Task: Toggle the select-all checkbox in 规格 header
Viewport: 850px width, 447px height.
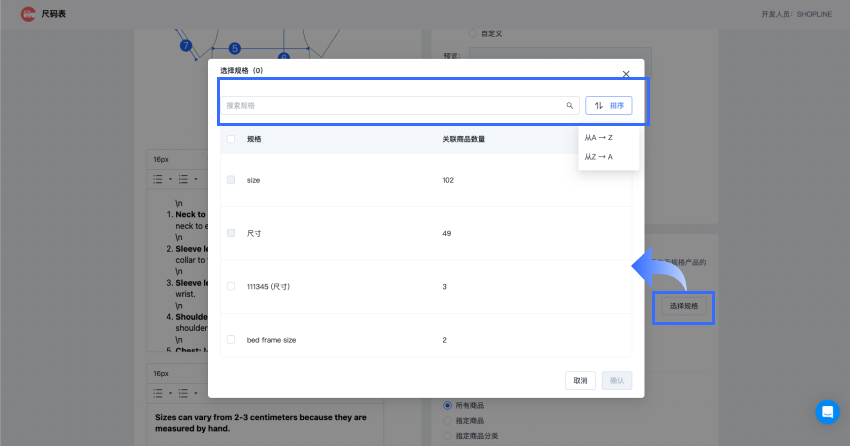Action: pos(231,139)
